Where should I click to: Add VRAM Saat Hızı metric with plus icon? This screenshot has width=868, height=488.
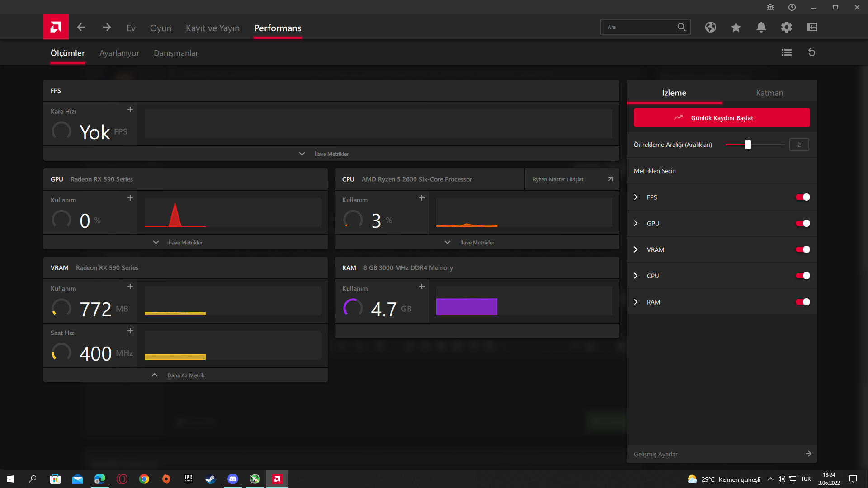tap(130, 331)
